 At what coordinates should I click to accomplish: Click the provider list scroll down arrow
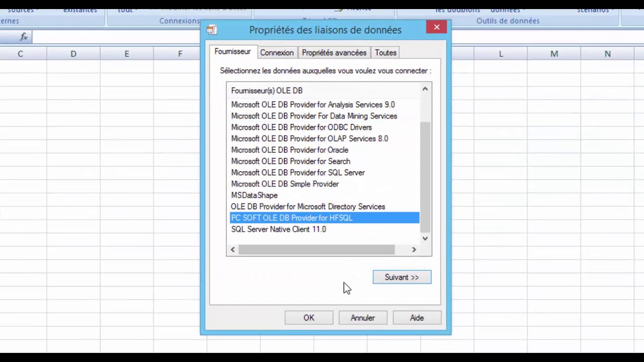(x=425, y=238)
